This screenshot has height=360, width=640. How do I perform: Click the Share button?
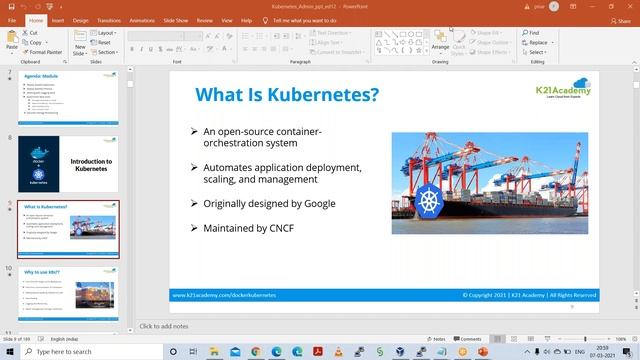[620, 21]
